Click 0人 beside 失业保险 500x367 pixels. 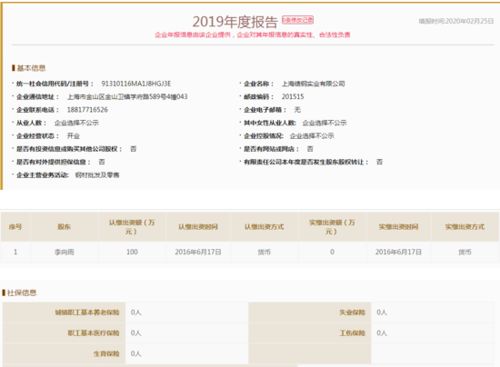click(381, 312)
